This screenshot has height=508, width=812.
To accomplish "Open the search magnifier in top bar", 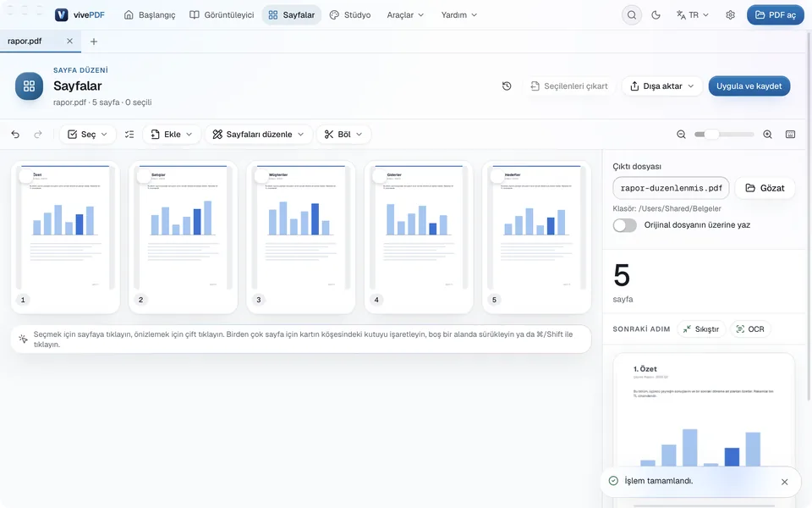I will pos(632,15).
